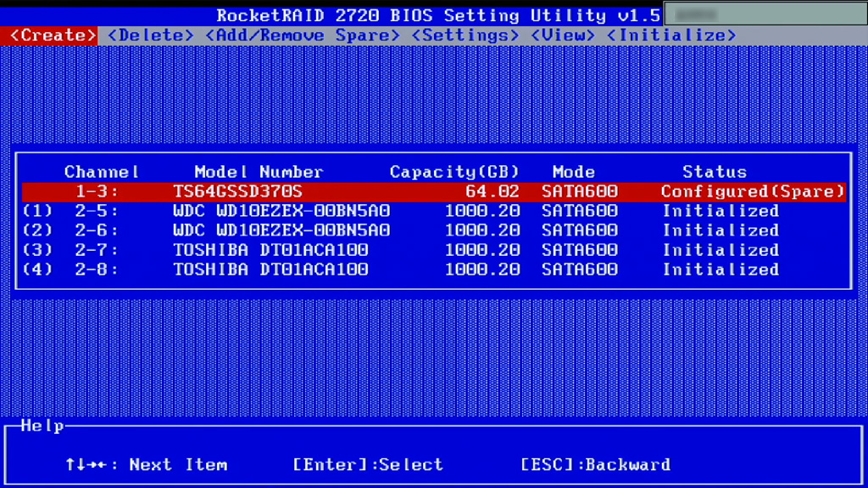Select the Add/Remove Spare menu
Image resolution: width=868 pixels, height=488 pixels.
point(303,36)
